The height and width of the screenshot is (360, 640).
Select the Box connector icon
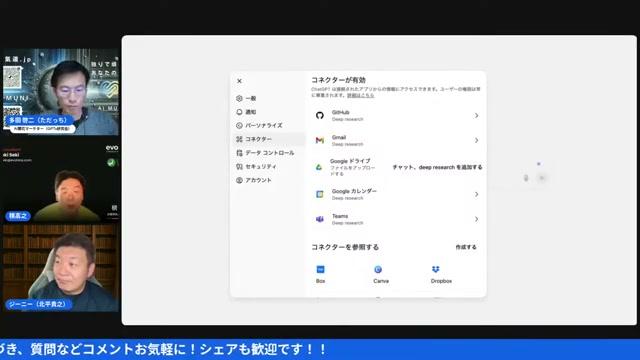click(320, 269)
